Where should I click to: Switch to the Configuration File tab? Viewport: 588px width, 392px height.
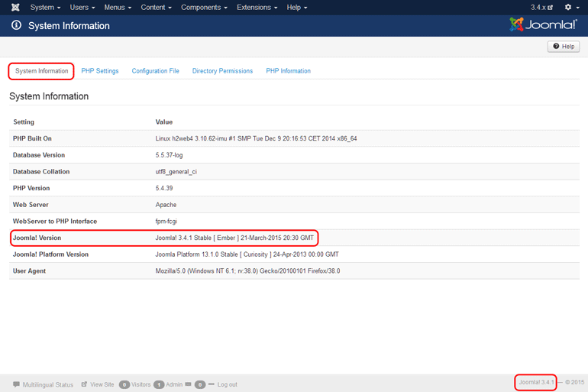click(x=155, y=71)
